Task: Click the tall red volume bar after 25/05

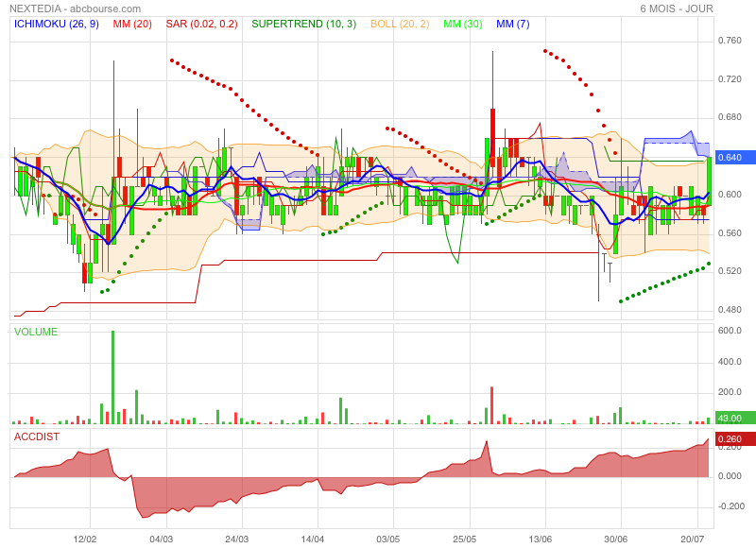Action: point(491,405)
